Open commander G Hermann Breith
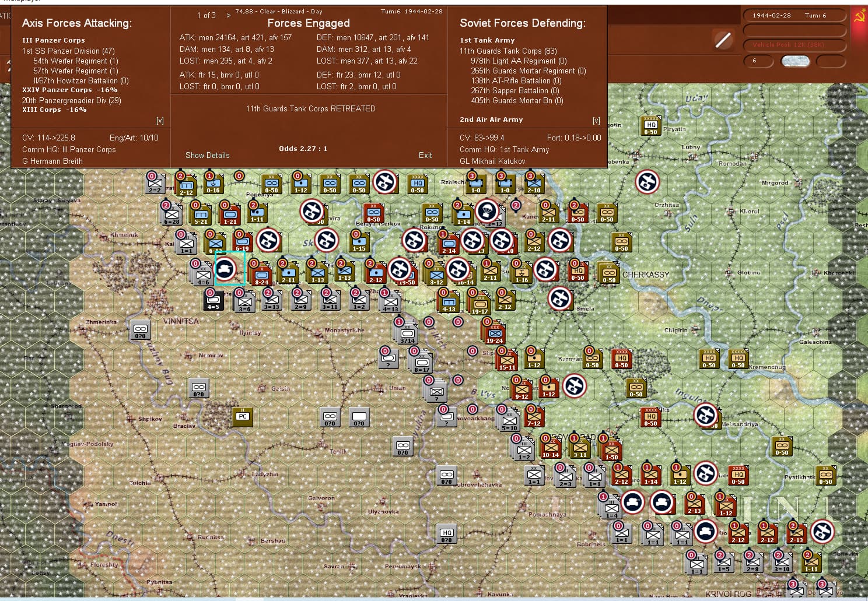 (x=52, y=161)
